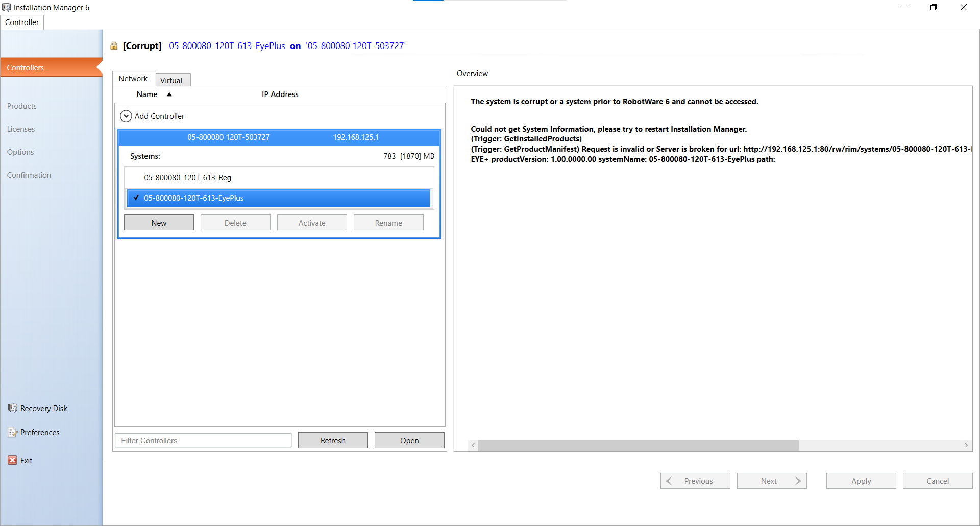Click the Name column sort arrow
This screenshot has width=980, height=526.
tap(169, 94)
